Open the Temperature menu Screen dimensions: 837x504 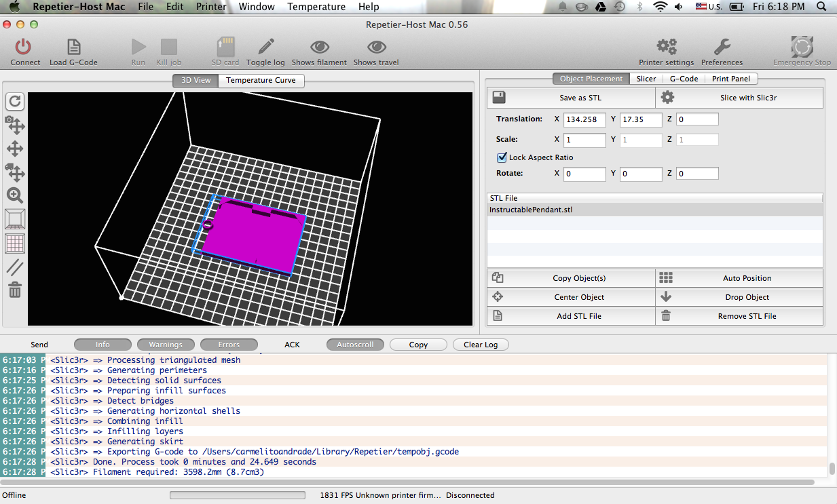click(x=316, y=7)
